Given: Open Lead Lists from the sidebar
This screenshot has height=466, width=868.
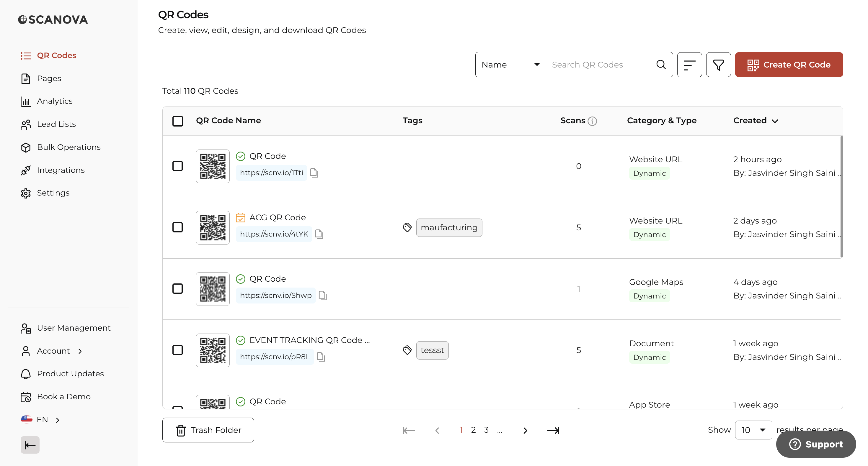Looking at the screenshot, I should [x=56, y=124].
